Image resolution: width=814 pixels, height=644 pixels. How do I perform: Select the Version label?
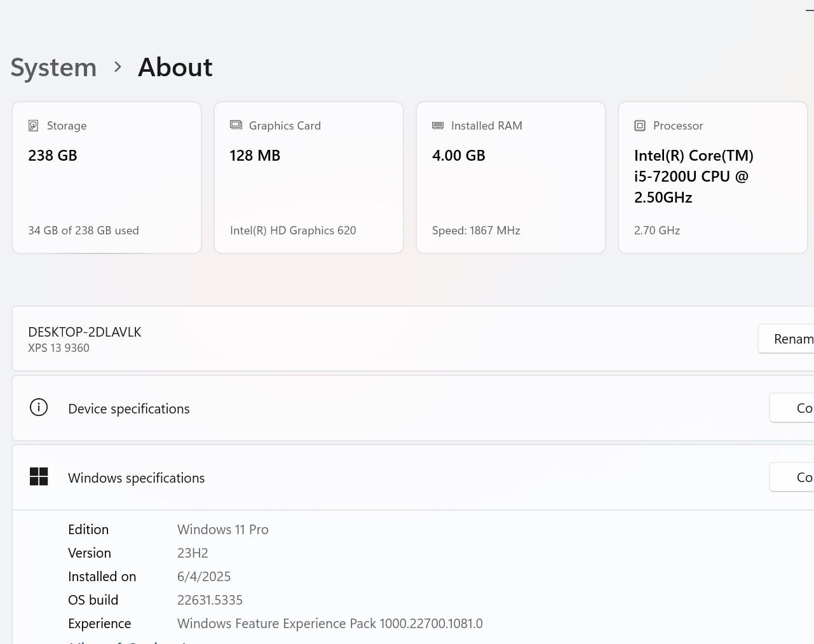(x=90, y=553)
